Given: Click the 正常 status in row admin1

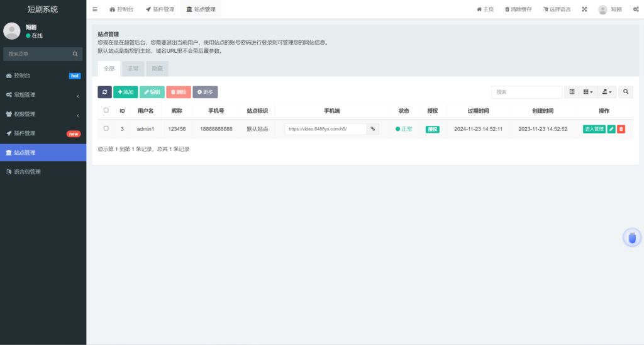Looking at the screenshot, I should (x=404, y=129).
